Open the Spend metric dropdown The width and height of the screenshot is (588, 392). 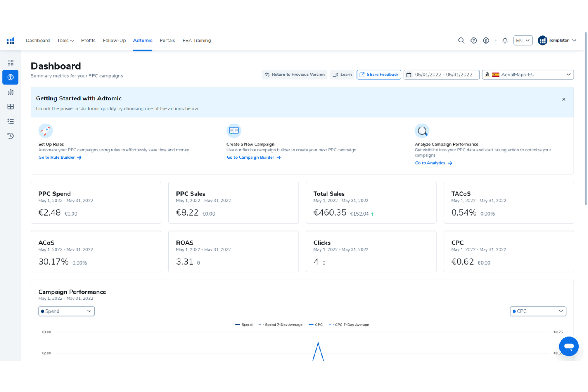[66, 311]
